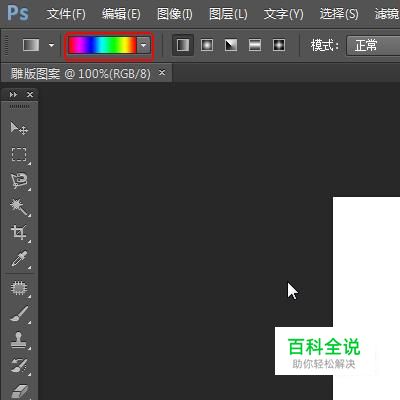Open the 文件(F) menu

(x=66, y=14)
